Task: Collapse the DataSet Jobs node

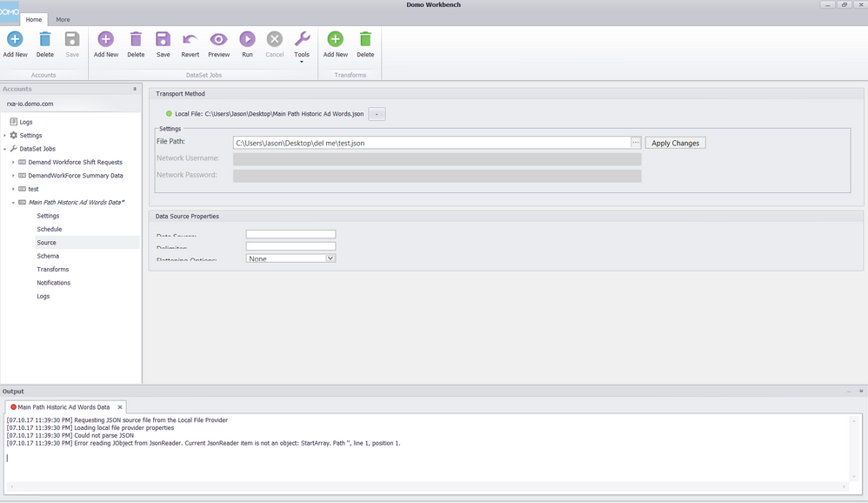Action: 5,149
